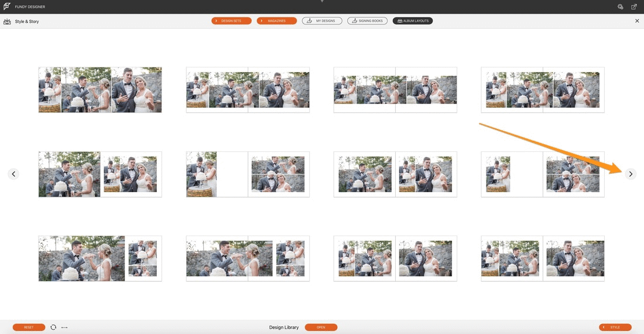Screen dimensions: 644x334
Task: Switch to the My Designs tab
Action: tap(322, 21)
